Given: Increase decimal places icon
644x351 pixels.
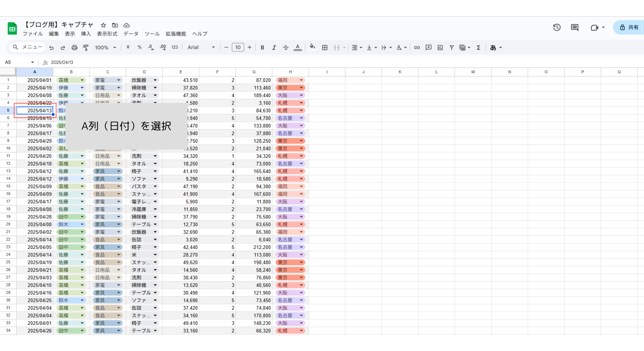Looking at the screenshot, I should [163, 47].
